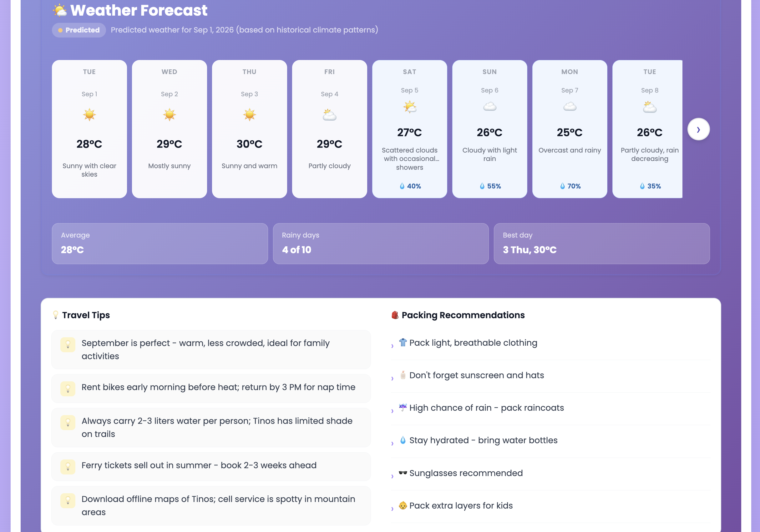Select the Monday Sep 7 forecast card
This screenshot has height=532, width=760.
coord(569,129)
